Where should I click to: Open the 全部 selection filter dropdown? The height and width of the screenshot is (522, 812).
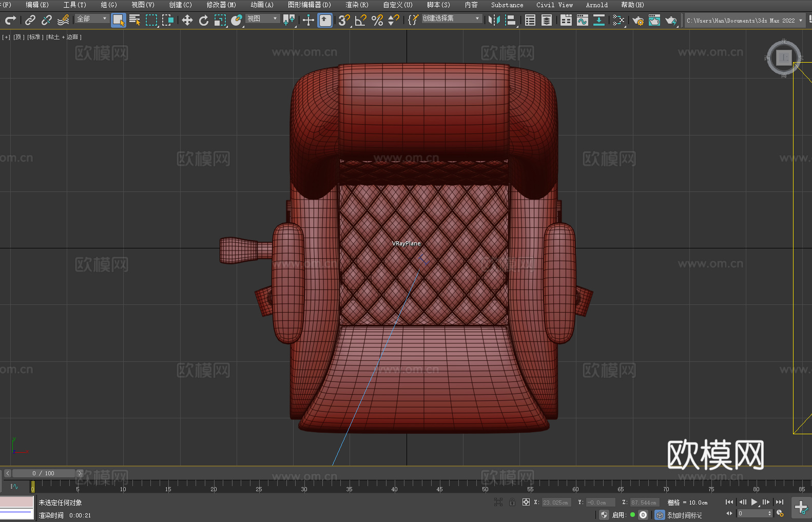92,18
